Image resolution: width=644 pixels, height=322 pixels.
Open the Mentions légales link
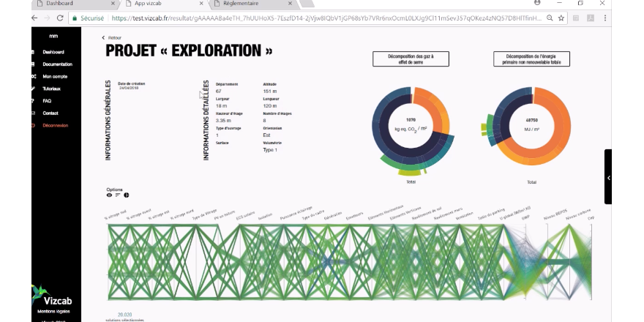coord(54,312)
